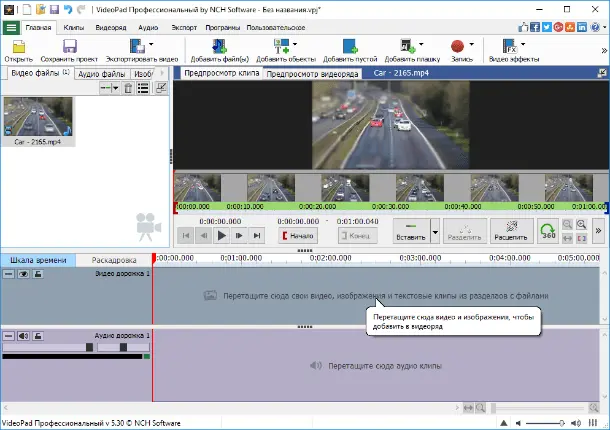Click Добавить пустой clip icon
The image size is (610, 430).
350,46
